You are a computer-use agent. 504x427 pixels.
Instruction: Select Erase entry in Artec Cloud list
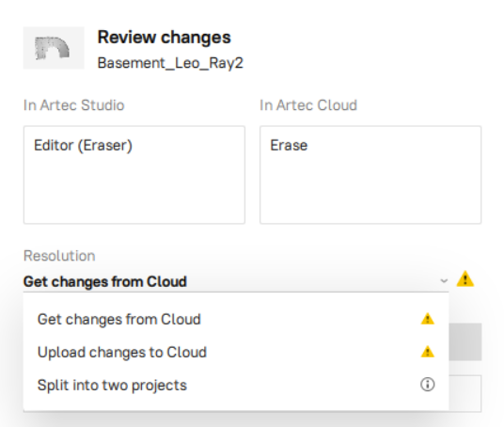pos(289,146)
